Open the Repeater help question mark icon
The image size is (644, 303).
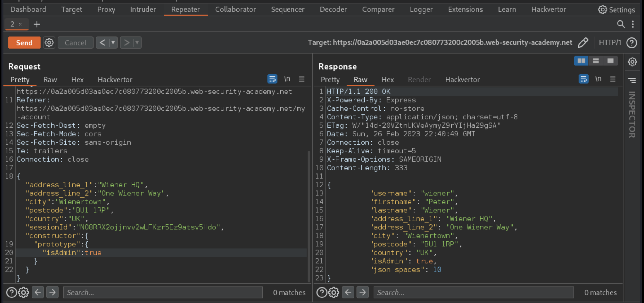[x=632, y=43]
